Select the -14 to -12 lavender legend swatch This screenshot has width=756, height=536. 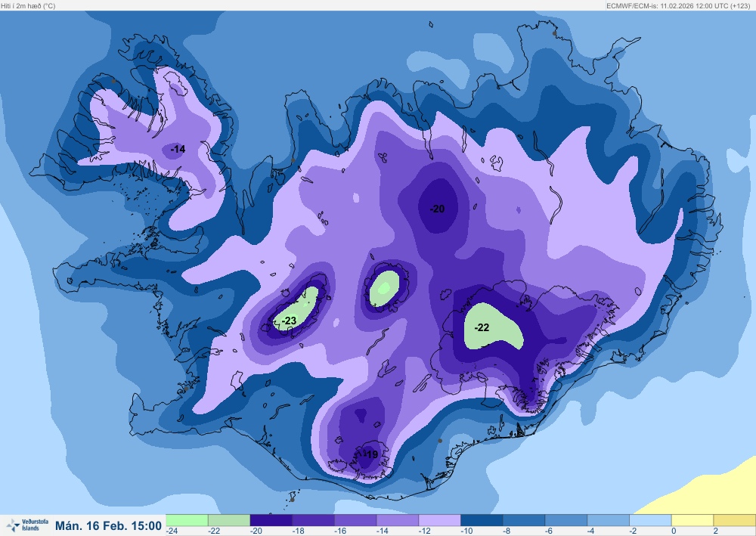point(398,520)
